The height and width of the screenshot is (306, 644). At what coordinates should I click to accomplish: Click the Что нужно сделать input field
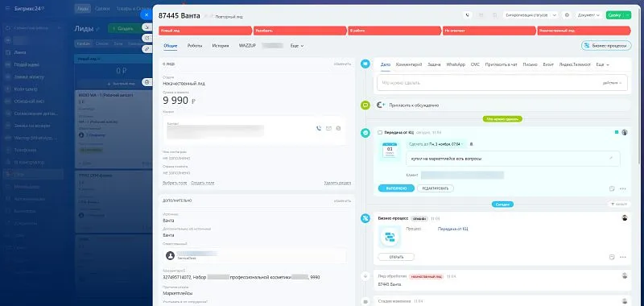tap(502, 83)
